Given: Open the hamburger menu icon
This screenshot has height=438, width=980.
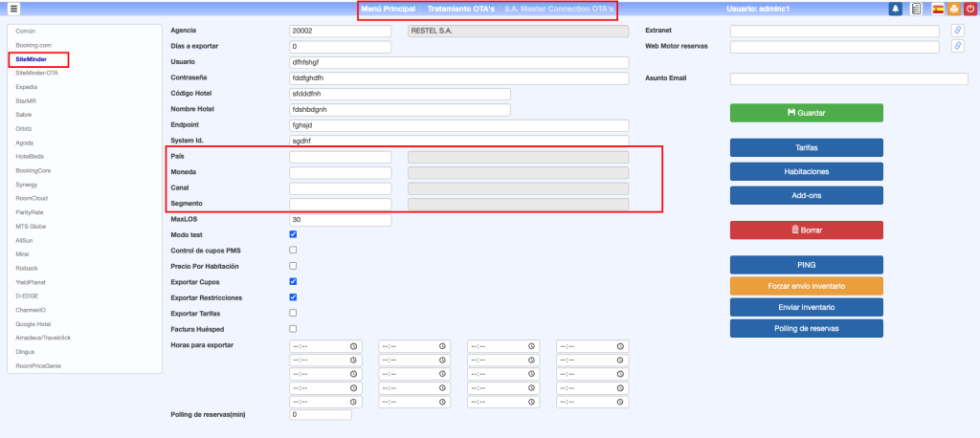Looking at the screenshot, I should pos(13,9).
